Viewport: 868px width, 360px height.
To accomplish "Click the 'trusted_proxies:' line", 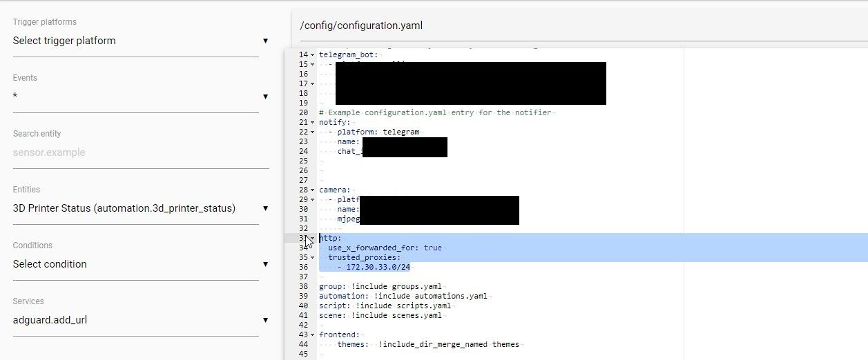I will [x=364, y=257].
